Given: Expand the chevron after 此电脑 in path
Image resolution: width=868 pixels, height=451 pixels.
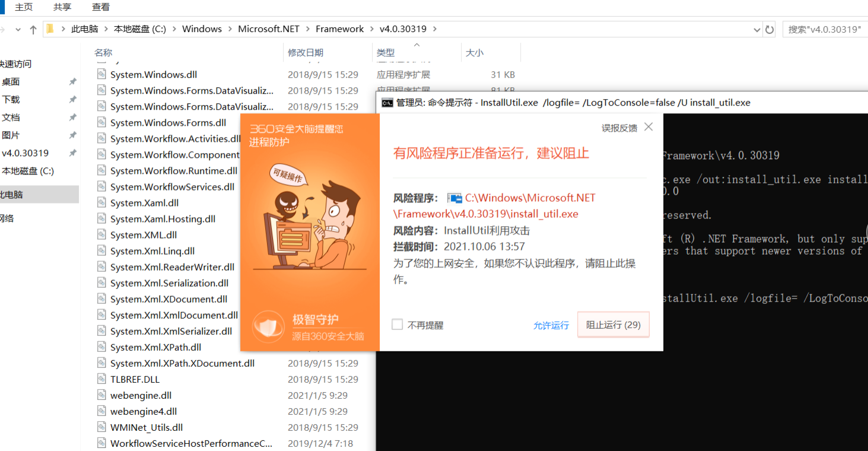Looking at the screenshot, I should point(107,29).
